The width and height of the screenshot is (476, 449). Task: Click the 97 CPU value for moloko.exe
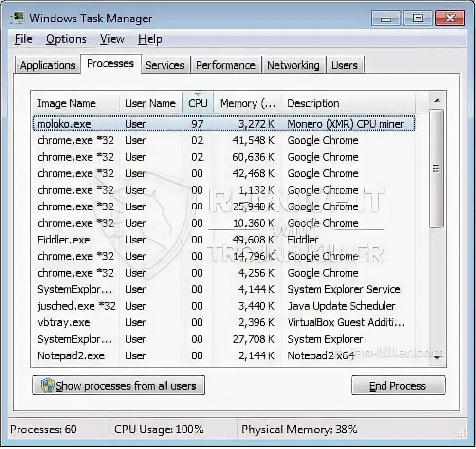(197, 124)
